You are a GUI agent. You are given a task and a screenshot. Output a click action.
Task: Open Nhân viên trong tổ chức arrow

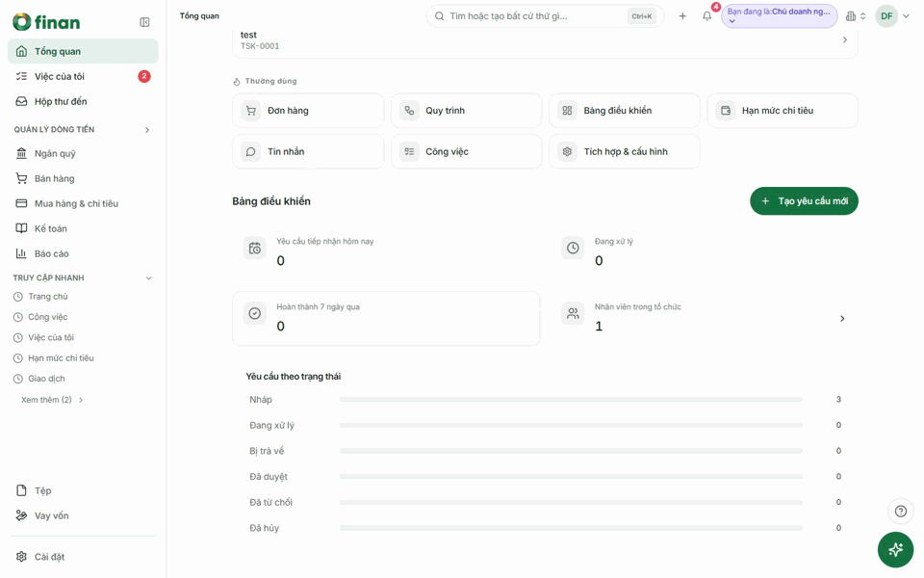tap(842, 319)
